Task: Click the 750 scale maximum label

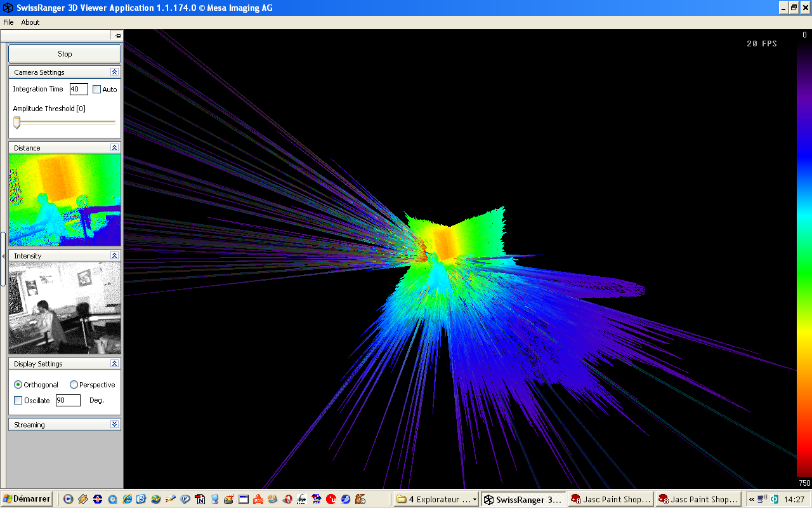Action: [804, 483]
